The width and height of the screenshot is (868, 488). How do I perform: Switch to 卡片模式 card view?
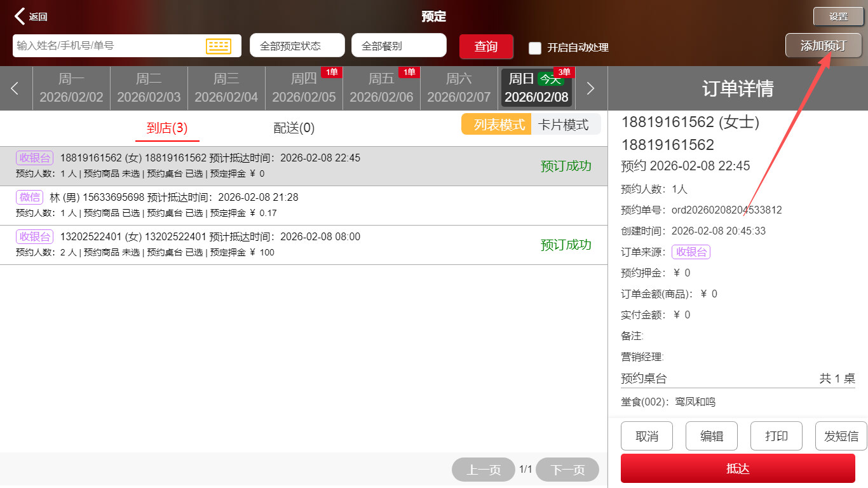coord(564,125)
